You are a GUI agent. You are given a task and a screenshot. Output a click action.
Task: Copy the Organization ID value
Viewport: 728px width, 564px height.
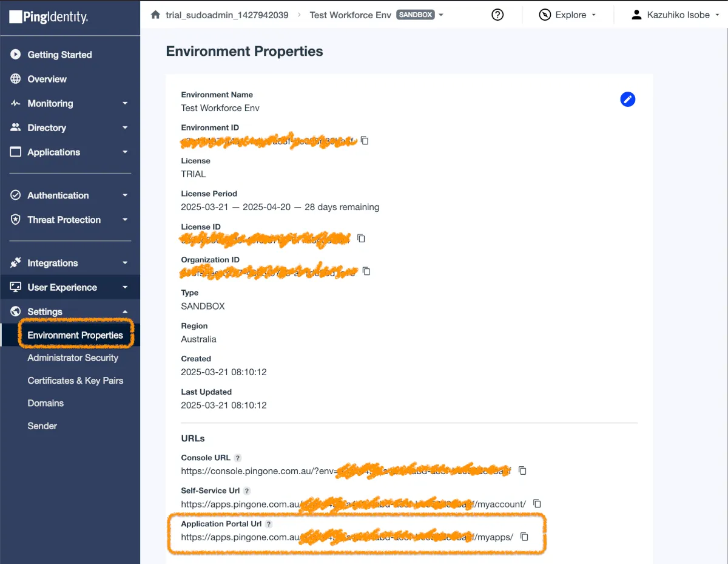click(x=366, y=271)
